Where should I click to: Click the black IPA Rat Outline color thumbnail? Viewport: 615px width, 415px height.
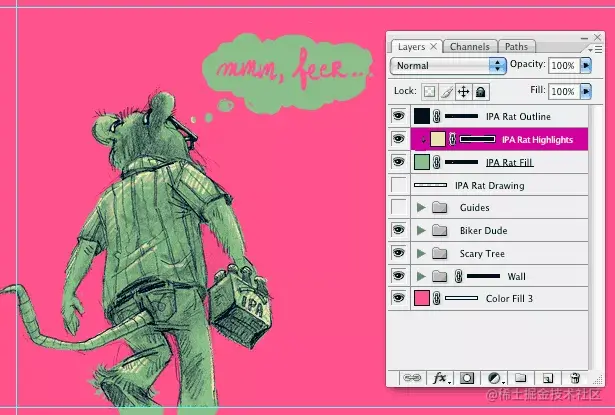coord(422,116)
